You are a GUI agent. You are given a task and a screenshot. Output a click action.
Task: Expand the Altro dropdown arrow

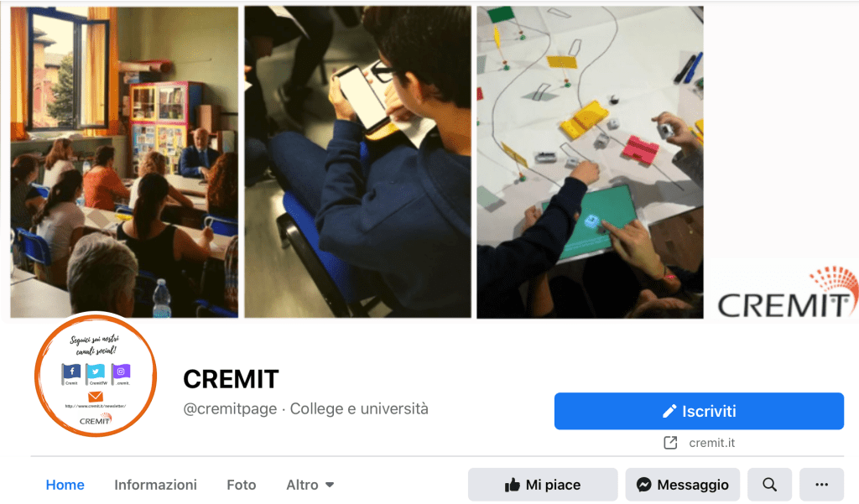coord(330,485)
